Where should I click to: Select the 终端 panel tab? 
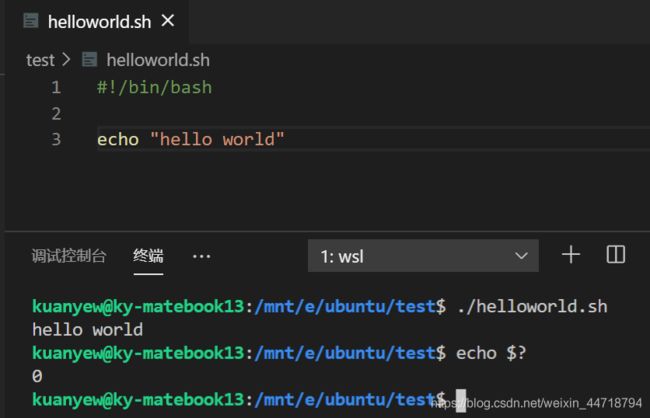[x=148, y=256]
